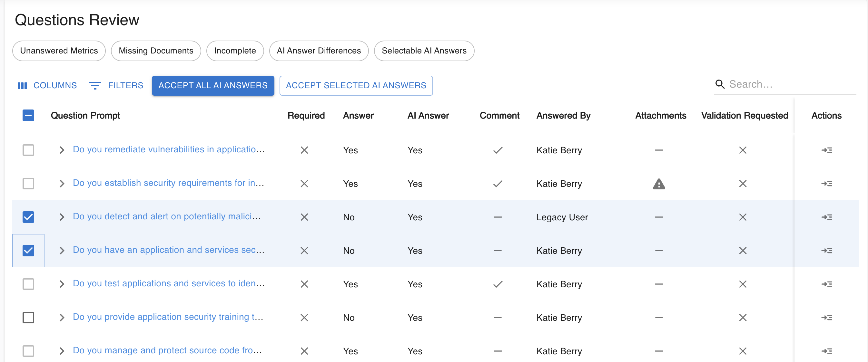Expand the remediate vulnerabilities question row
Image resolution: width=868 pixels, height=362 pixels.
coord(62,150)
